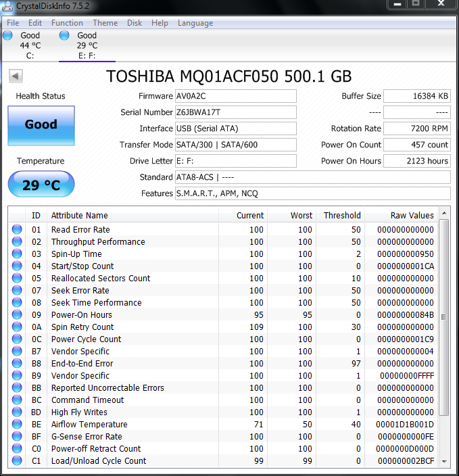Select the Load/Unload Cycle Count row
Image resolution: width=459 pixels, height=476 pixels.
pyautogui.click(x=99, y=461)
